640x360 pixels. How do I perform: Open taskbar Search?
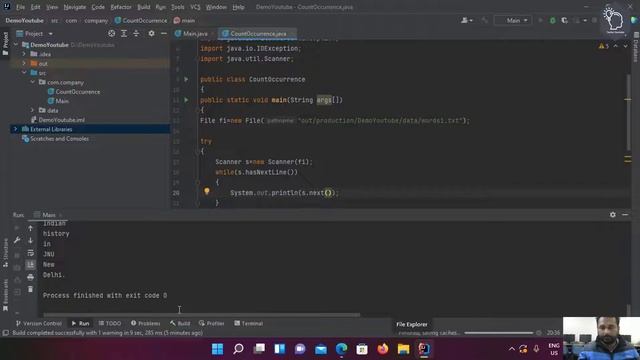238,349
